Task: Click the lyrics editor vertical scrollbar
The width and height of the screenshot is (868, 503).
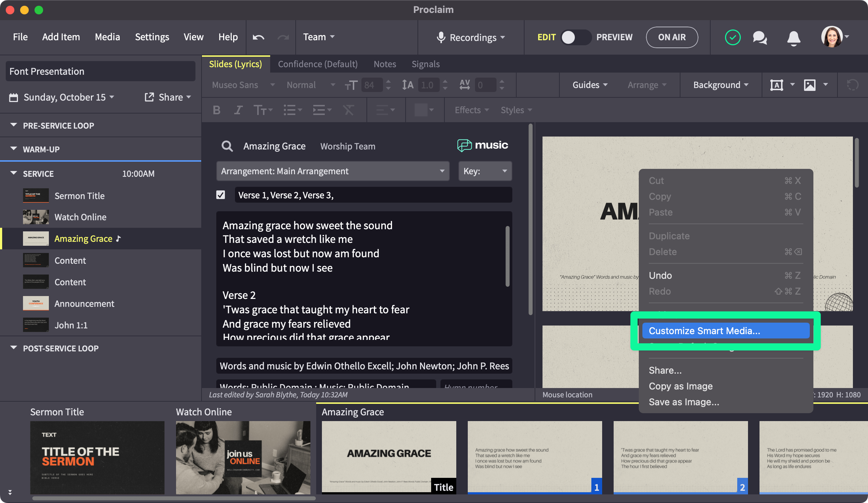Action: [507, 256]
